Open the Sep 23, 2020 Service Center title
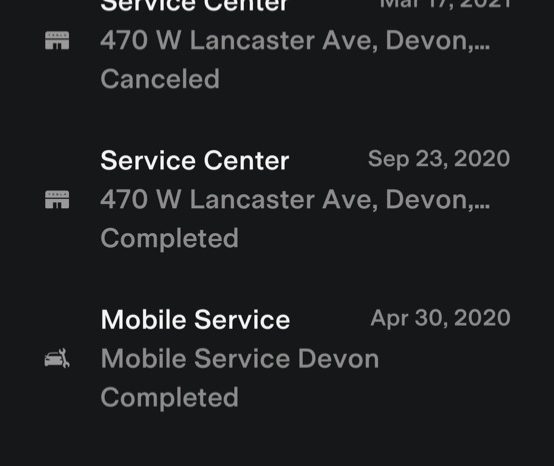Screen dimensions: 554x466 coord(195,161)
